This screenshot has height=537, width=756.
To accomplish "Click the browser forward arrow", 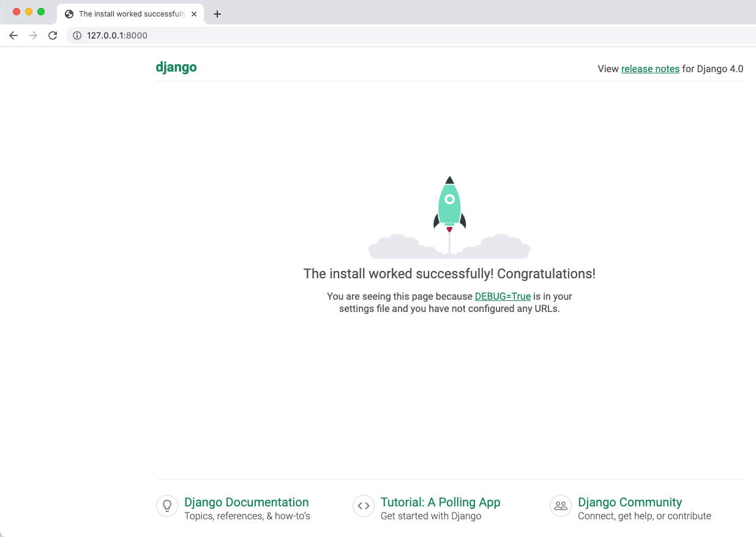I will click(33, 35).
